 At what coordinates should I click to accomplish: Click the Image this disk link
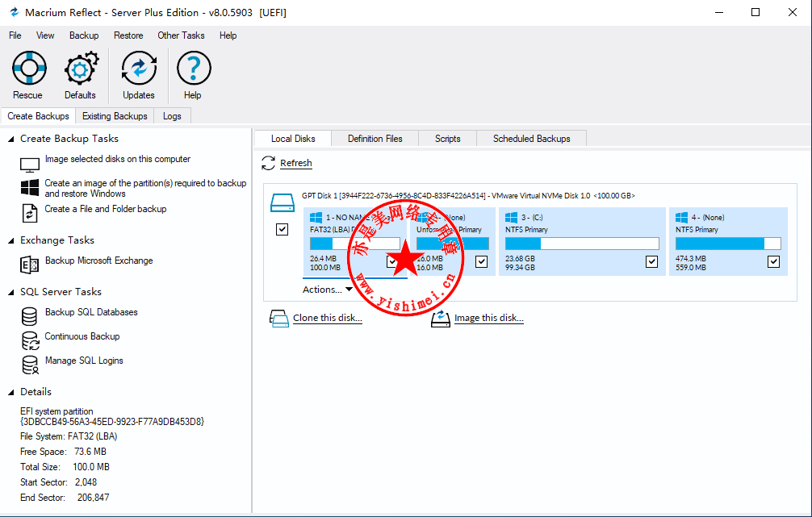pyautogui.click(x=489, y=318)
